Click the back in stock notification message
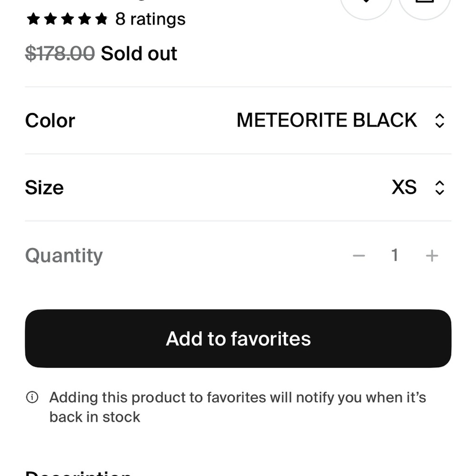Viewport: 476px width, 476px height. point(238,407)
